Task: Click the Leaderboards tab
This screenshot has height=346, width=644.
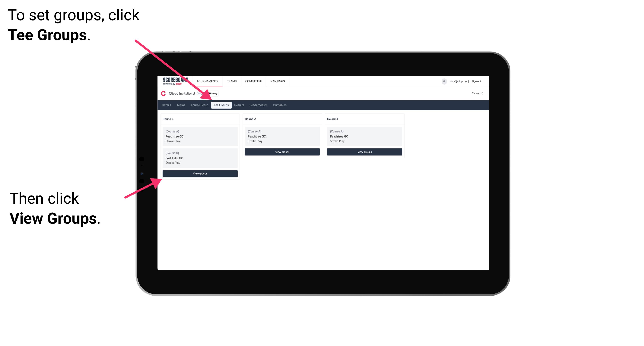Action: (258, 105)
